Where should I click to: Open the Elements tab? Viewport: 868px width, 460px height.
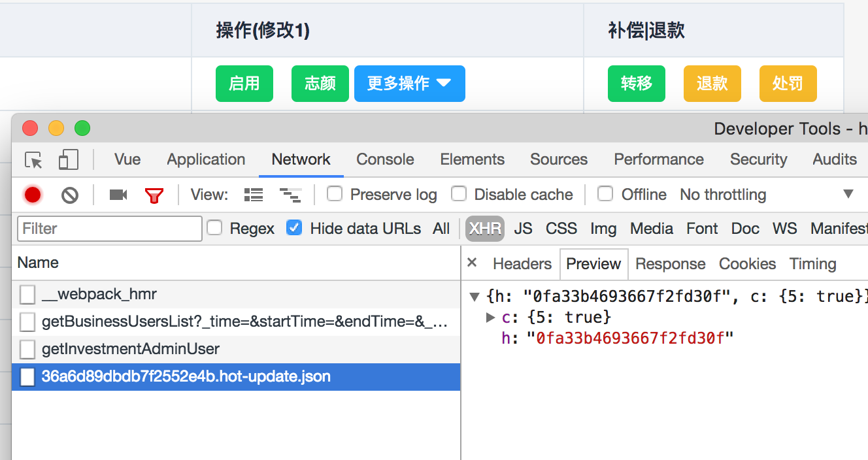[472, 159]
